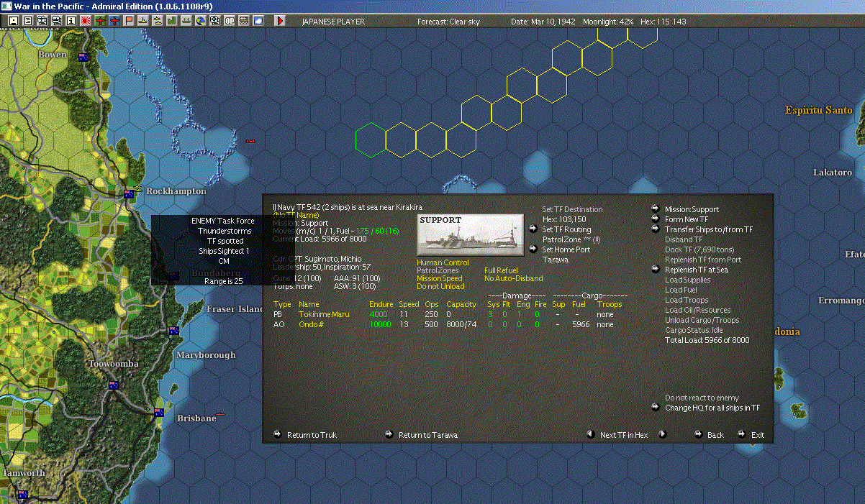The width and height of the screenshot is (865, 504).
Task: Click the Back button
Action: tap(715, 435)
